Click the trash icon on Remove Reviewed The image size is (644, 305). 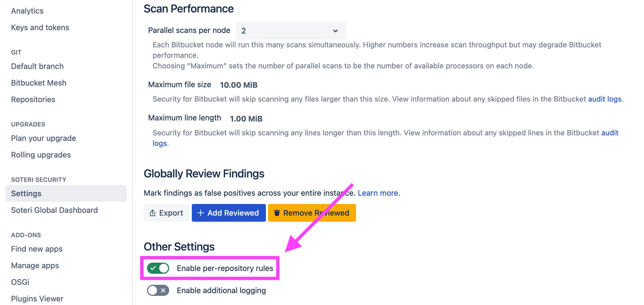click(x=277, y=213)
